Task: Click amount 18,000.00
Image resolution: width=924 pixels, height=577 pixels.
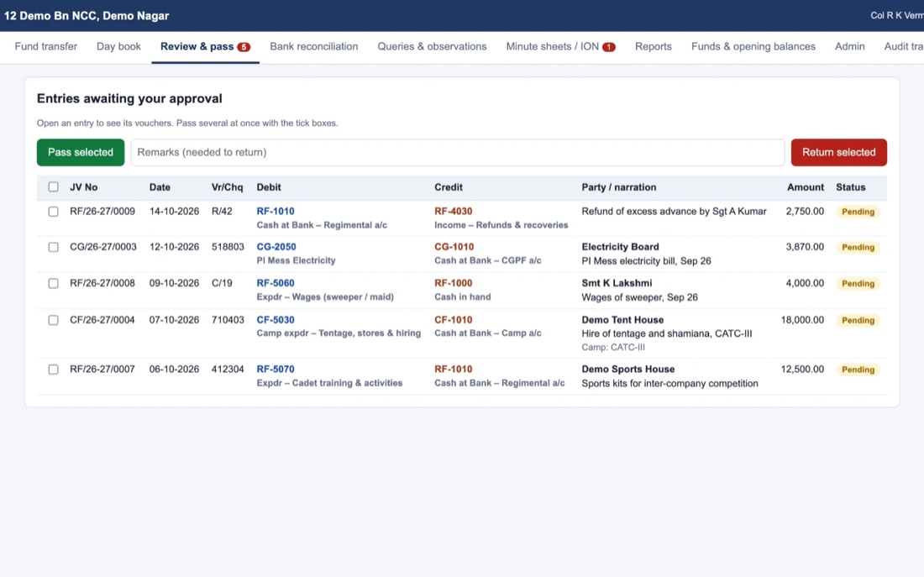Action: (802, 319)
